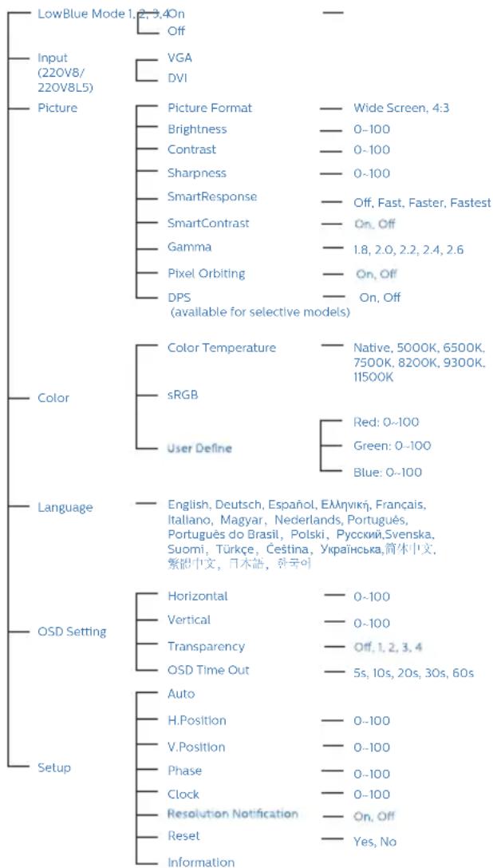Select Off under LowBlue Mode
Screen dimensions: 493x868
click(x=176, y=31)
